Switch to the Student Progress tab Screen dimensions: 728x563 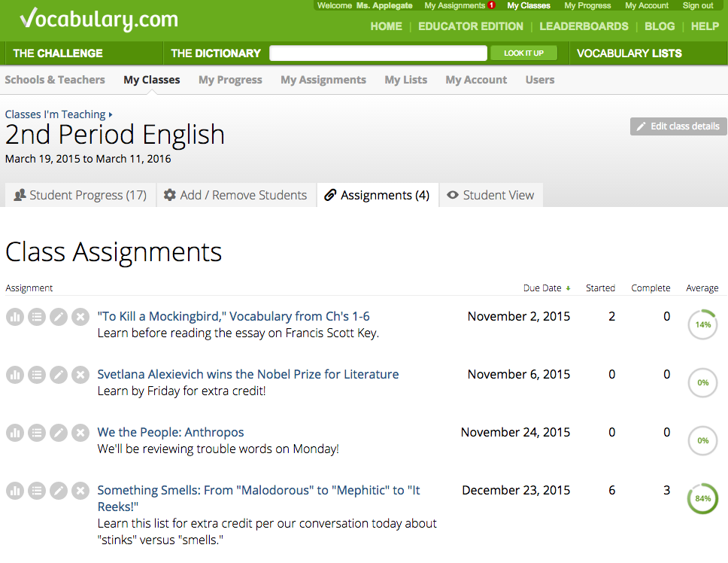pos(80,195)
